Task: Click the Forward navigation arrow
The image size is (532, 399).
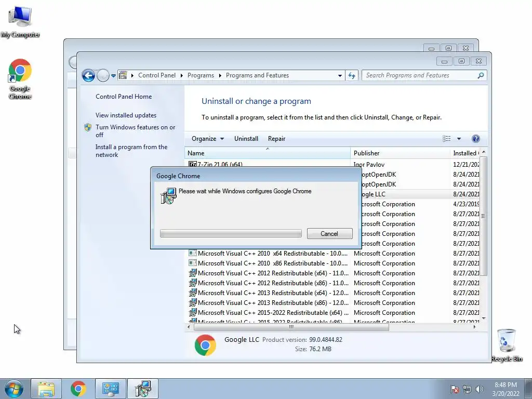Action: (103, 75)
